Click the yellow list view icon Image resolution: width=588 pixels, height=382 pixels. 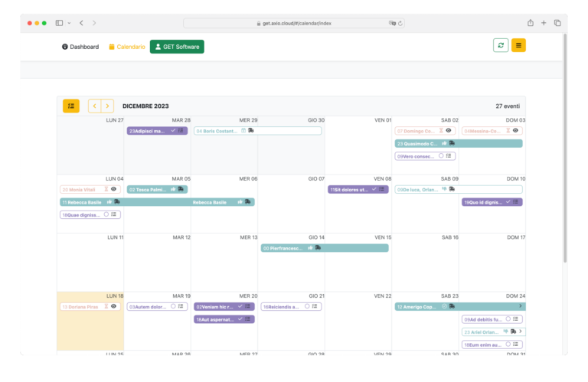pyautogui.click(x=71, y=106)
